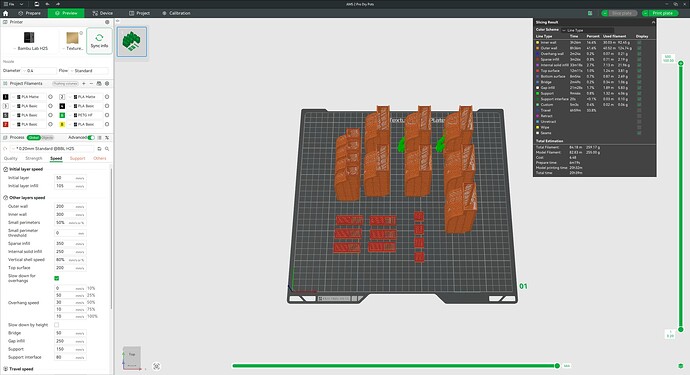Toggle display of Outer wall lines
690x375 pixels.
639,48
